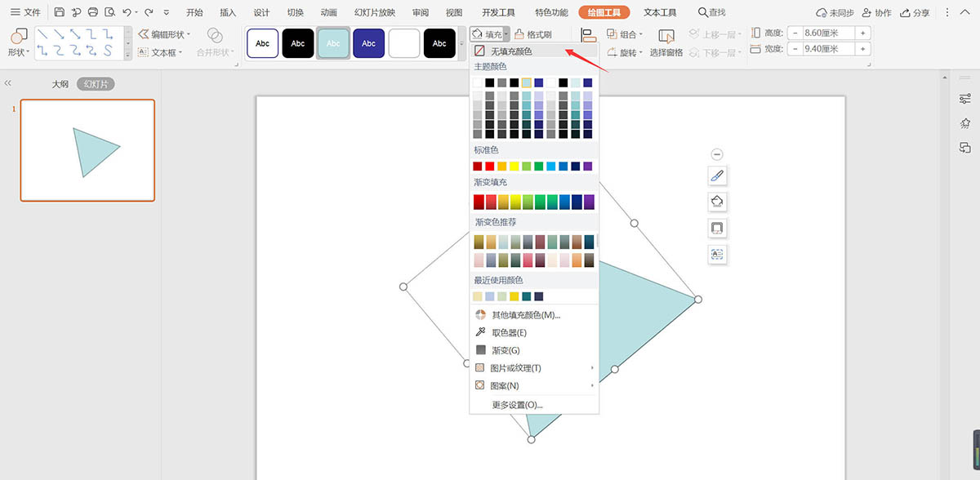Pick the purple gradient fill swatch

pos(589,202)
